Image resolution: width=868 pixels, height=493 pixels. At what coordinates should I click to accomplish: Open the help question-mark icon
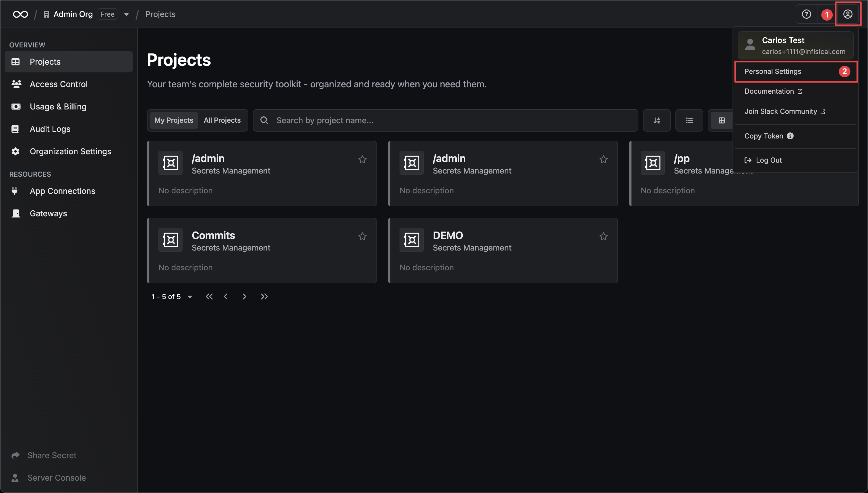coord(807,14)
